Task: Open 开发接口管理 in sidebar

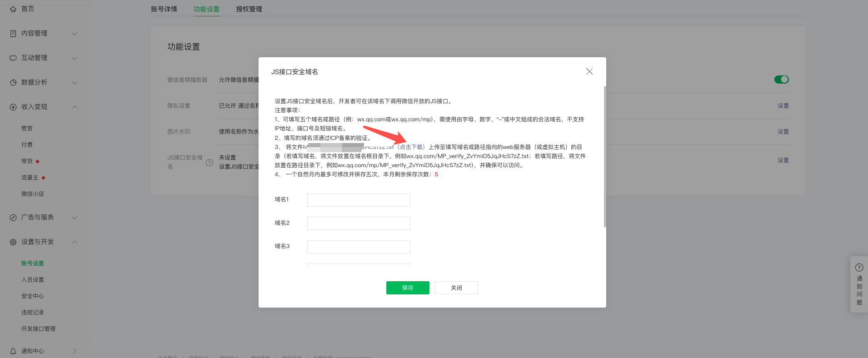Action: tap(38, 329)
